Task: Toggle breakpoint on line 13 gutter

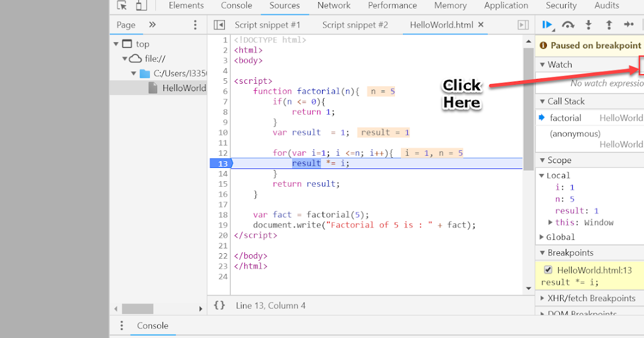Action: click(221, 163)
